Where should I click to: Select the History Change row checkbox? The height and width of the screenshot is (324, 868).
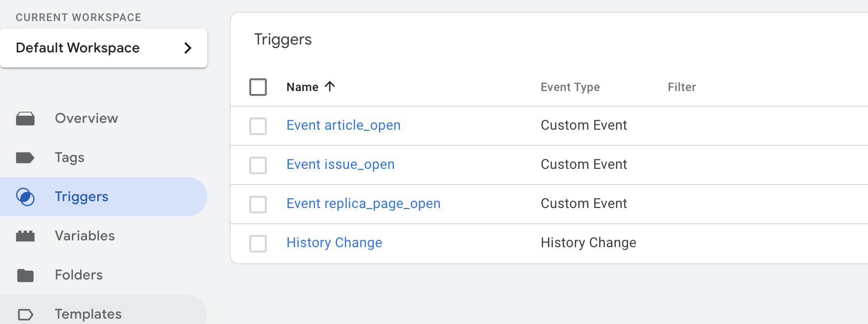[x=258, y=243]
